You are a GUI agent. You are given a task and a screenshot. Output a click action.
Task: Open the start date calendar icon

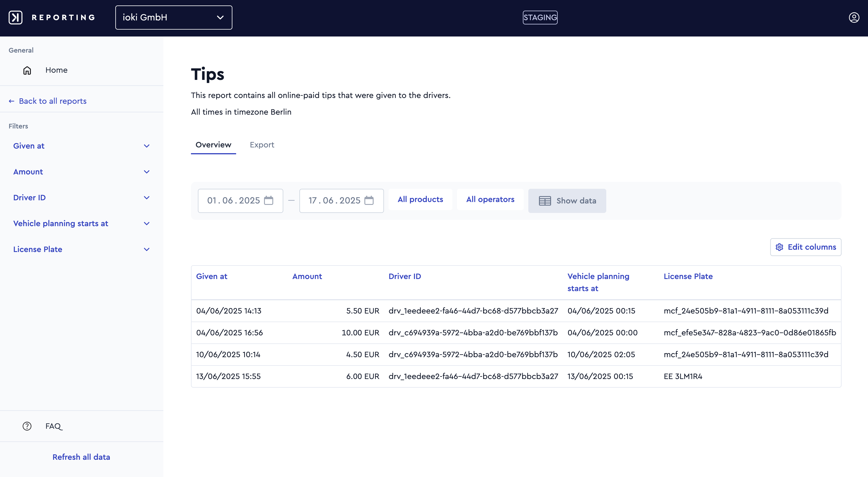[269, 200]
